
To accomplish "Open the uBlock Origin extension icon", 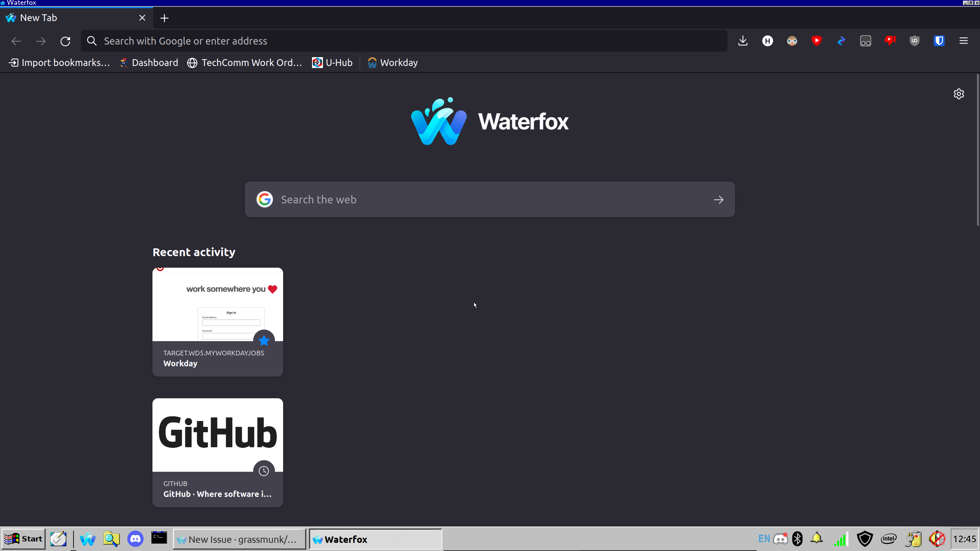I will (x=915, y=41).
